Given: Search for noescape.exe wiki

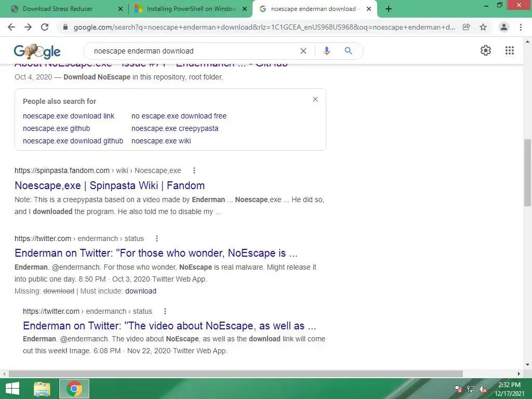Looking at the screenshot, I should coord(161,141).
